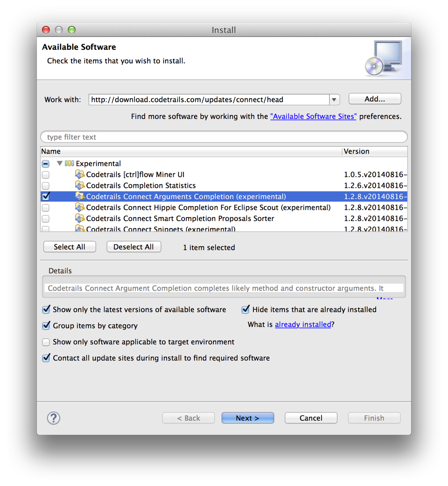
Task: Click the Connect Arguments Completion feature icon
Action: pyautogui.click(x=80, y=196)
